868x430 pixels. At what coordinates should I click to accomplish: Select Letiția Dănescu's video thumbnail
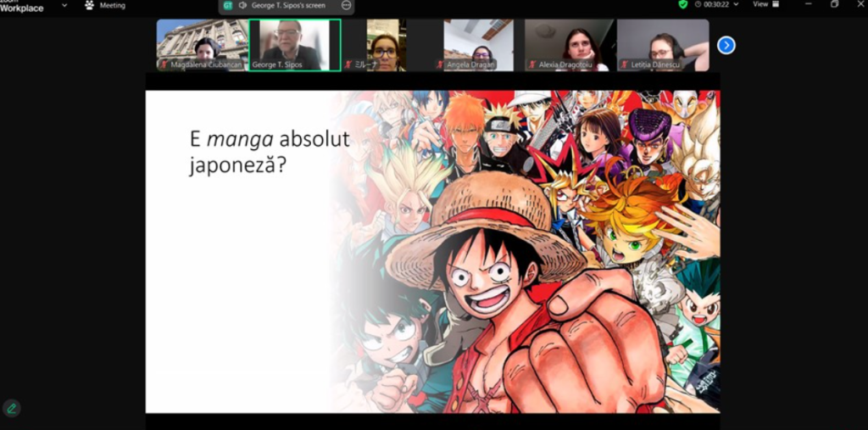[663, 45]
